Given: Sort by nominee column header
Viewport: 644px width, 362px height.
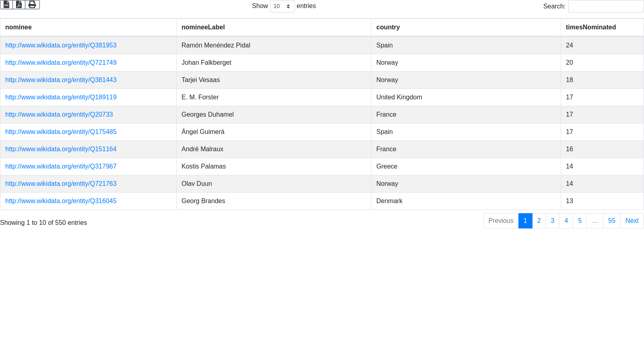Looking at the screenshot, I should tap(88, 27).
